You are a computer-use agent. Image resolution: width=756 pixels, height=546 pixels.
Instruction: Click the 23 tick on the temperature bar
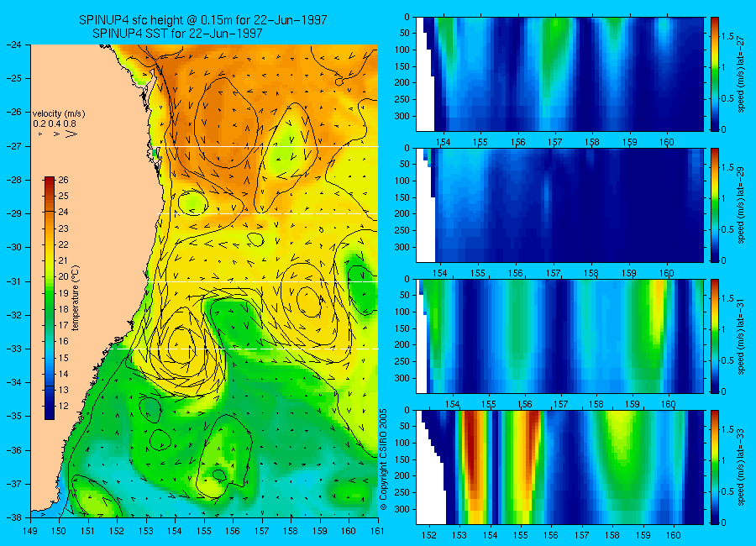(64, 228)
